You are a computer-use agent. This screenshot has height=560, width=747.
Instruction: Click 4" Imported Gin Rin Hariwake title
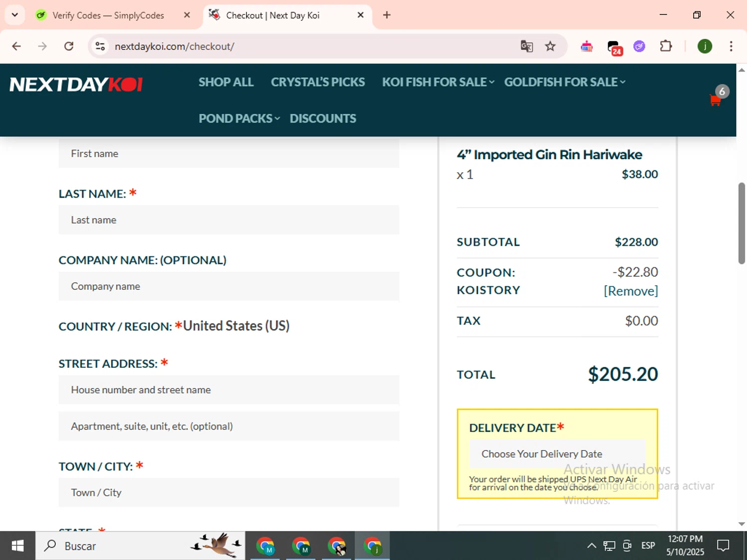(549, 154)
